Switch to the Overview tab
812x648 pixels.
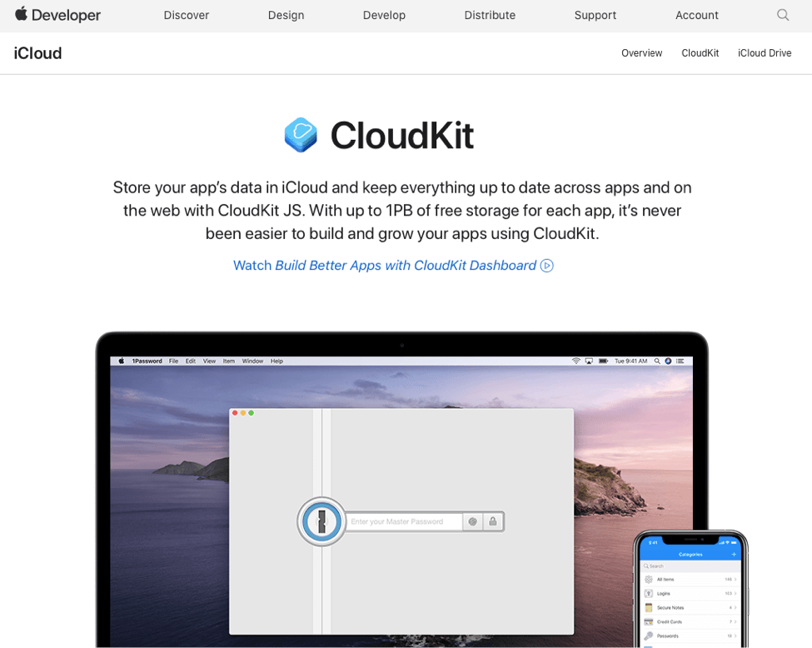641,52
